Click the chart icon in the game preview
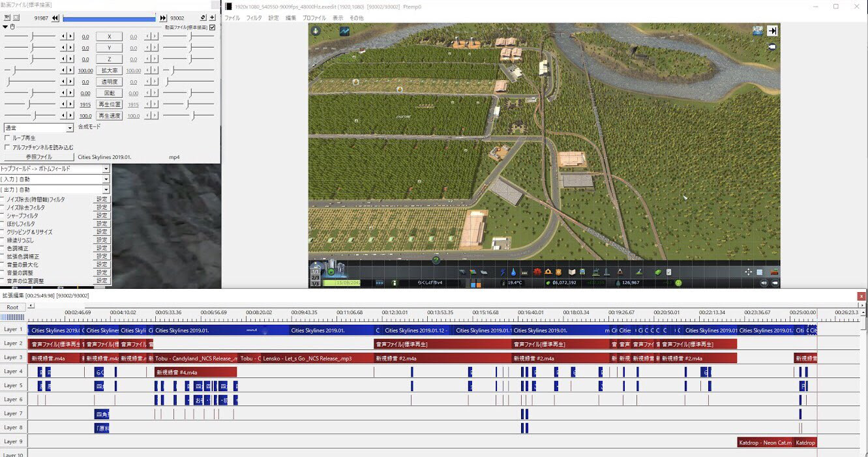 (344, 31)
